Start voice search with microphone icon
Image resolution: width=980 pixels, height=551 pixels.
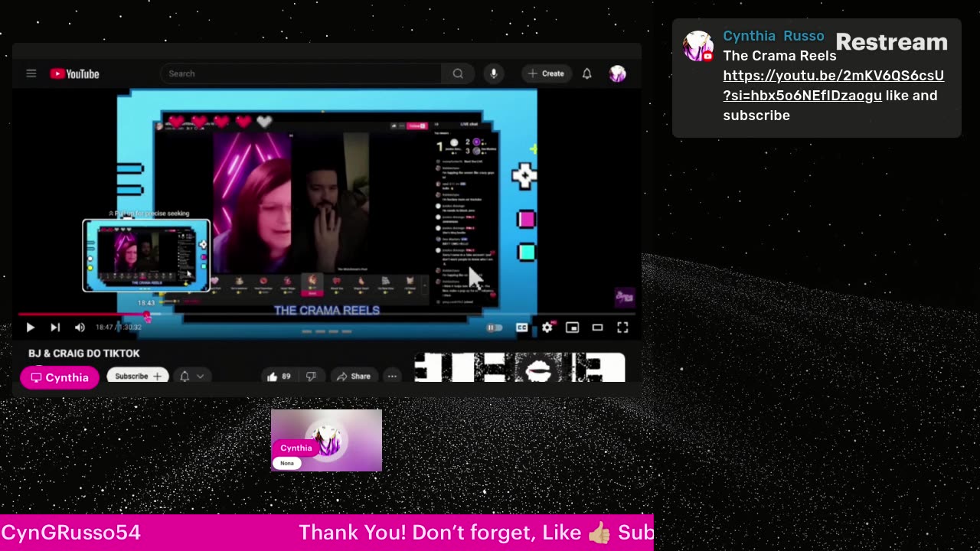[x=494, y=73]
